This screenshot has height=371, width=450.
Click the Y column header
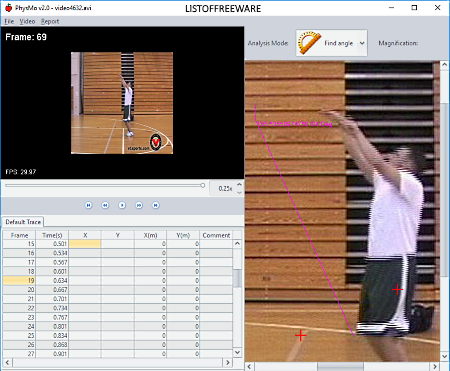coord(118,235)
